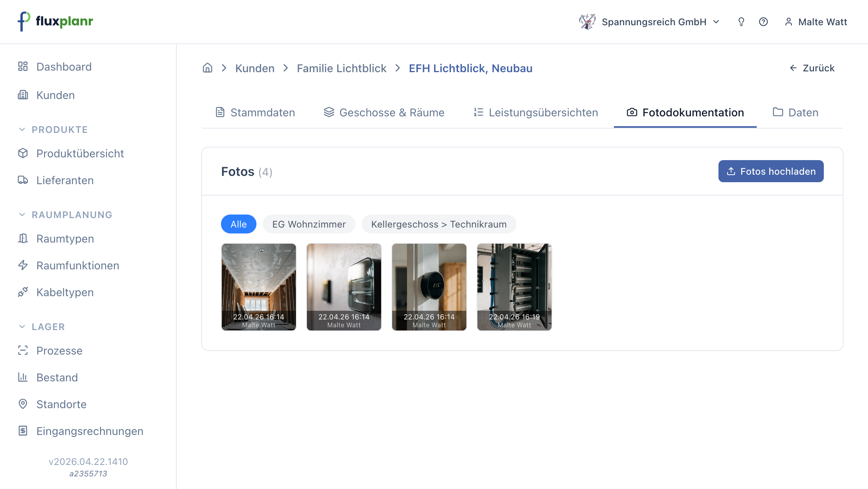Switch to the Leistungsübersichten tab
The height and width of the screenshot is (489, 868).
coord(535,112)
